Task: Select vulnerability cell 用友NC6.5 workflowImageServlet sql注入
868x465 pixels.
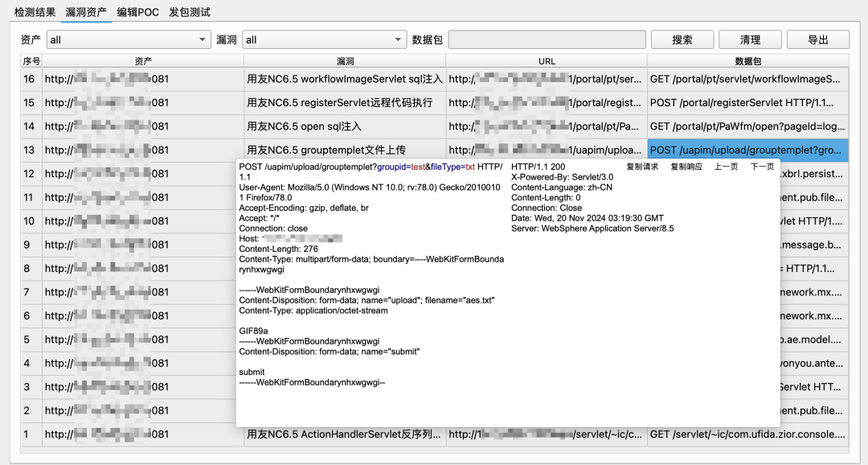Action: tap(345, 80)
